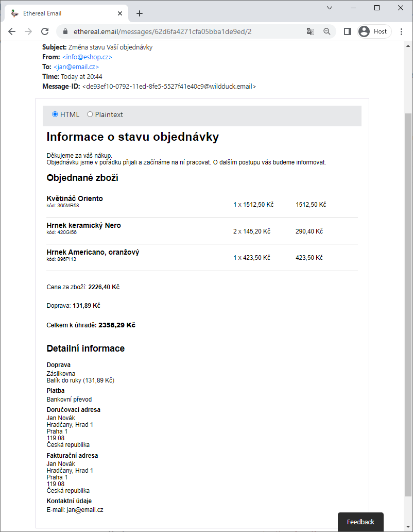Click the page vertical scrollbar thumb

point(408,305)
